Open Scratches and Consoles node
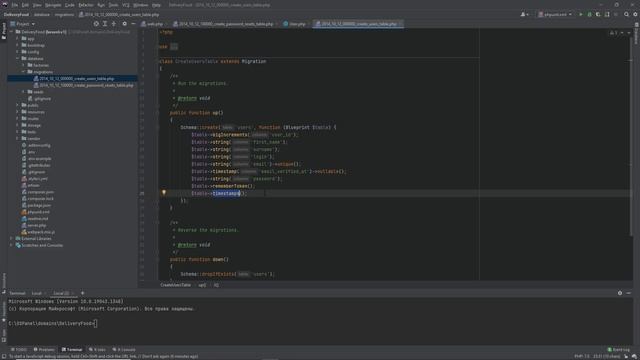This screenshot has height=360, width=640. (x=39, y=245)
